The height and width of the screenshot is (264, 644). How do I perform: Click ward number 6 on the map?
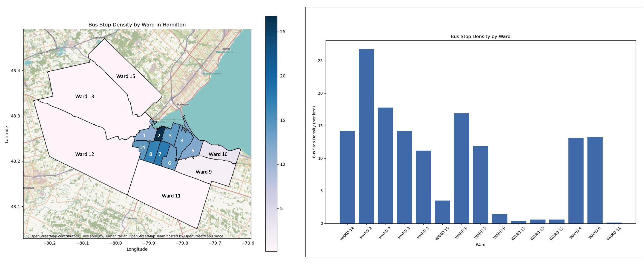[x=169, y=163]
